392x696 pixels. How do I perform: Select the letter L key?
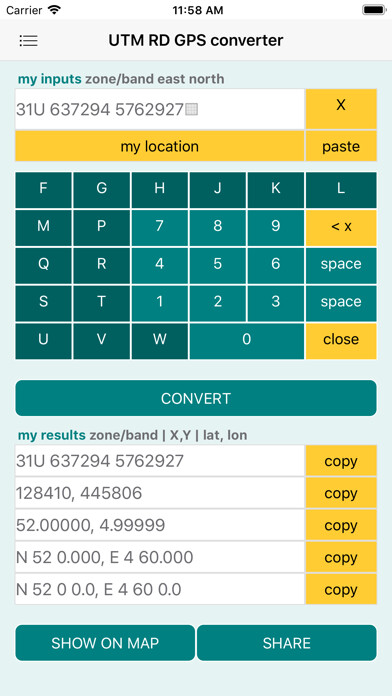coord(341,190)
